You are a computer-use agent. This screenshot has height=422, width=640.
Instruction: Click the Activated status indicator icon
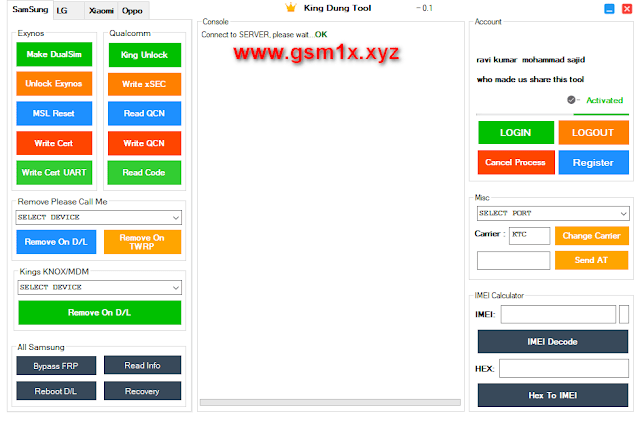coord(571,100)
